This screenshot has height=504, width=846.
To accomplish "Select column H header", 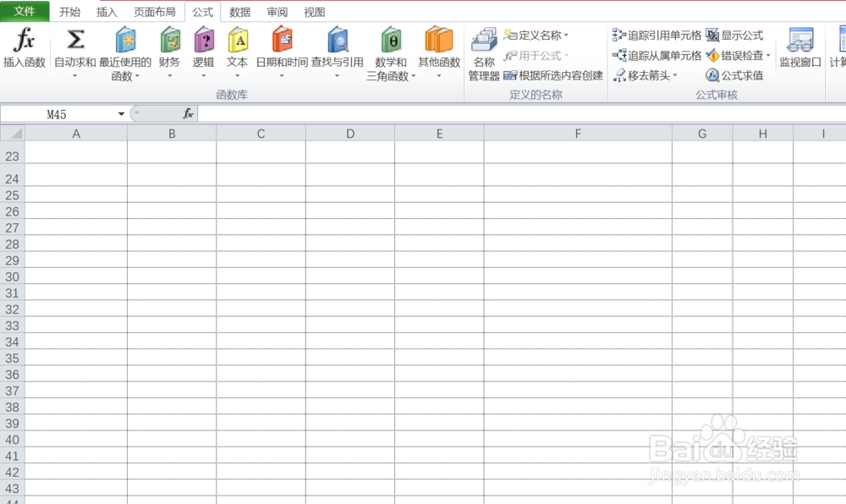I will coord(763,134).
